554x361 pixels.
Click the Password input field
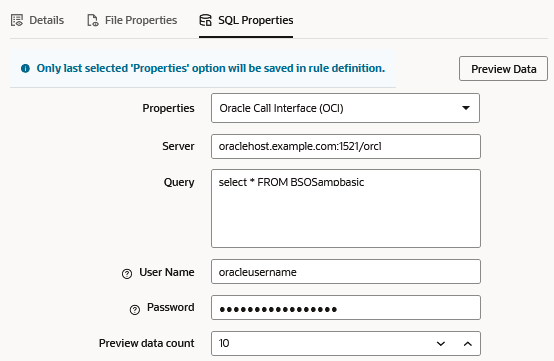pos(346,308)
